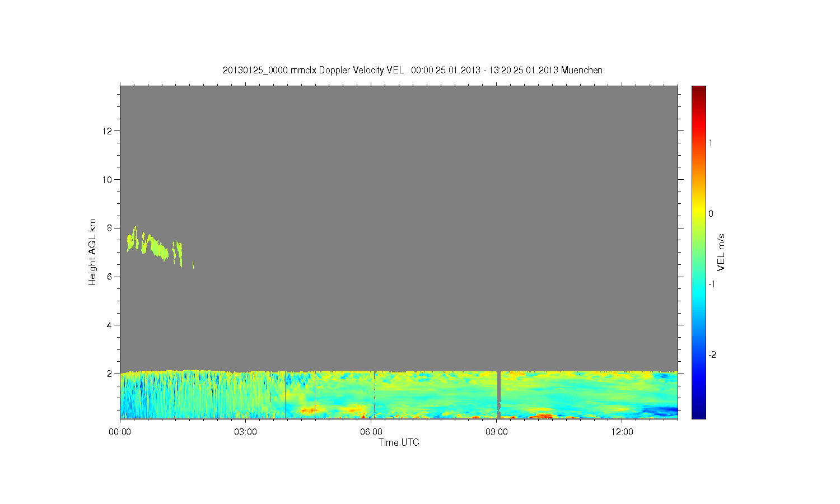This screenshot has width=840, height=504.
Task: Click the VEL m/s colorbar title
Action: click(721, 252)
